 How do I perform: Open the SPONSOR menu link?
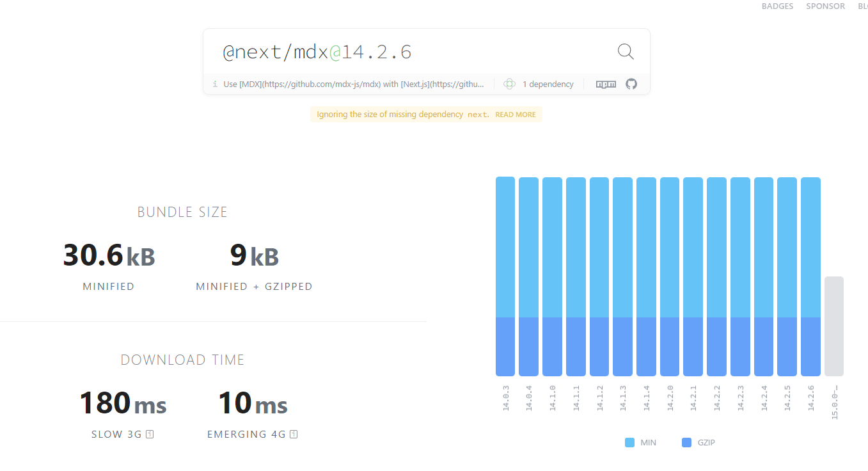click(825, 6)
